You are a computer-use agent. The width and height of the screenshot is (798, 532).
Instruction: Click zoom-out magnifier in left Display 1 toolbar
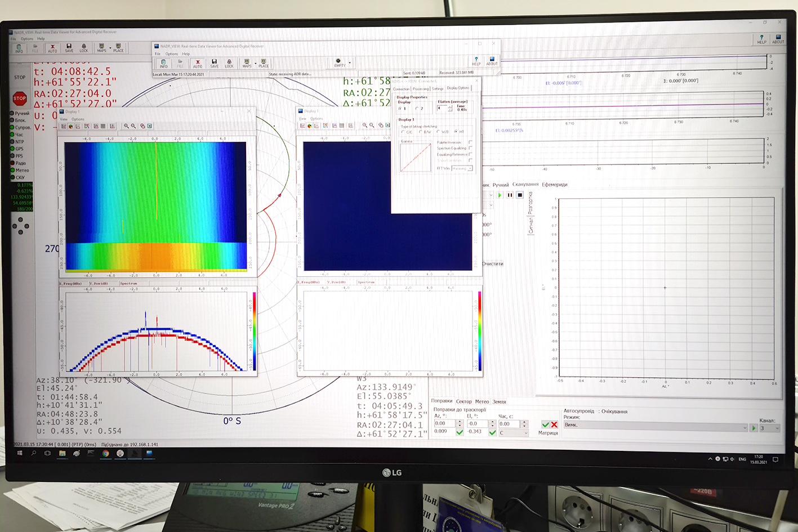[133, 126]
